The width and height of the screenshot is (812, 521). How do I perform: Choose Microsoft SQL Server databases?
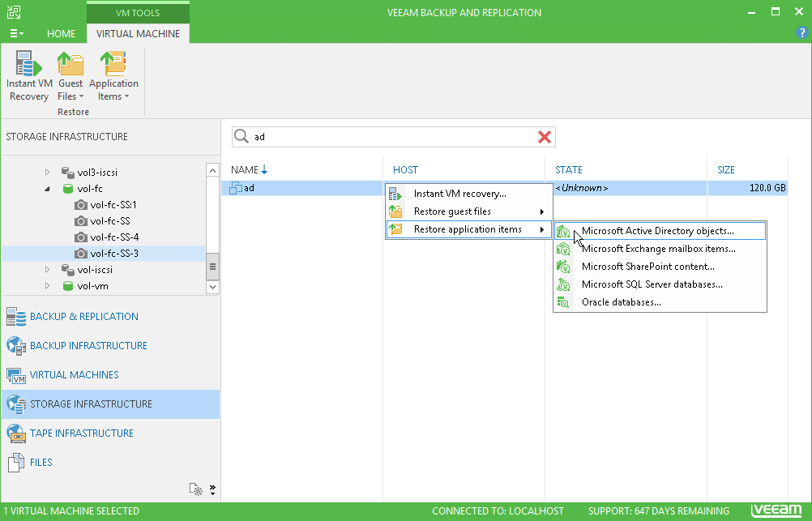(660, 284)
